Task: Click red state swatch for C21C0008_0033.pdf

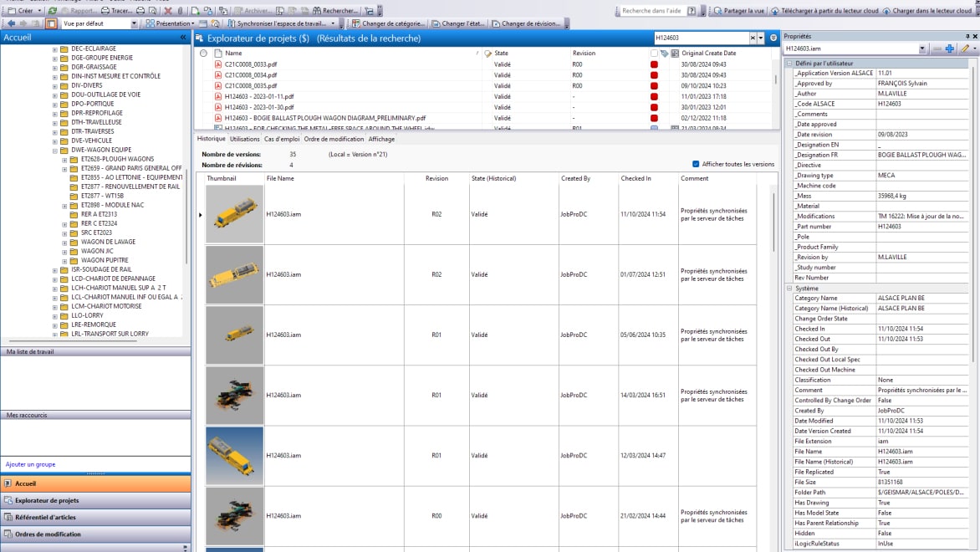Action: 655,64
